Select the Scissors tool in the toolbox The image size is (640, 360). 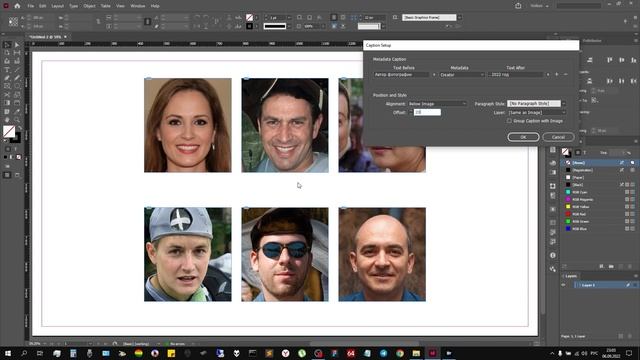7,95
